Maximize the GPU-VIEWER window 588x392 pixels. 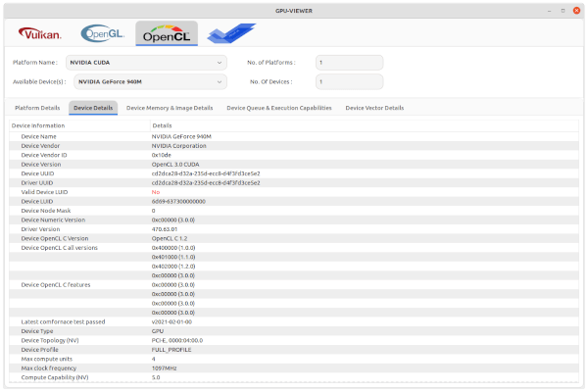[x=563, y=11]
